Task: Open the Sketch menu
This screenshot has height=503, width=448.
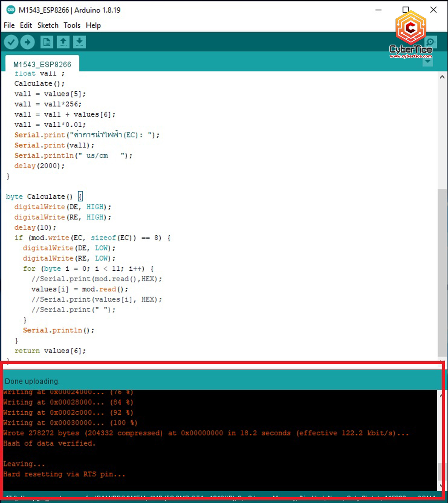Action: (48, 25)
